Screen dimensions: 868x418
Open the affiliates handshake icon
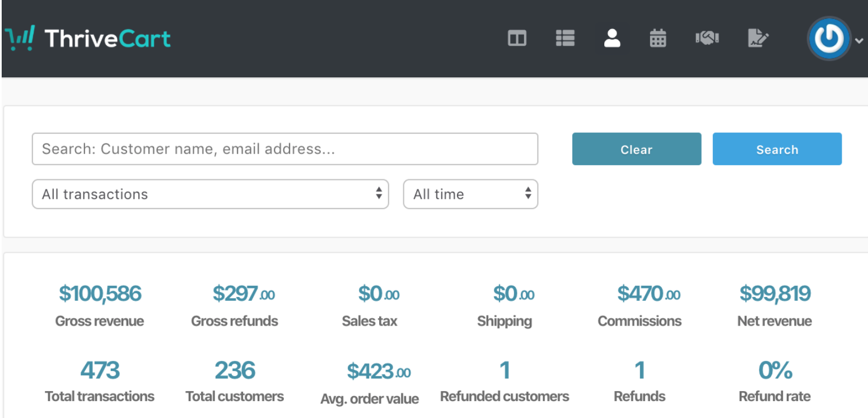tap(707, 39)
